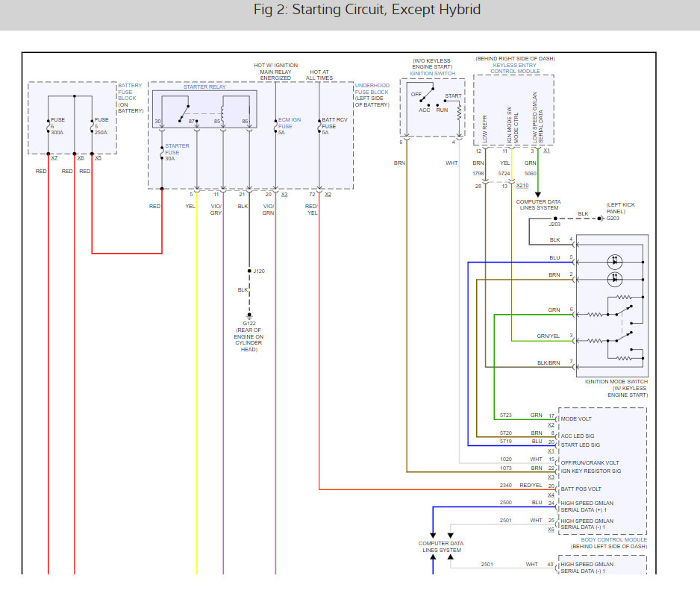Image resolution: width=700 pixels, height=596 pixels.
Task: Click HIGH SPEED GMLAN SERIAL DATA (+) 1
Action: click(587, 506)
